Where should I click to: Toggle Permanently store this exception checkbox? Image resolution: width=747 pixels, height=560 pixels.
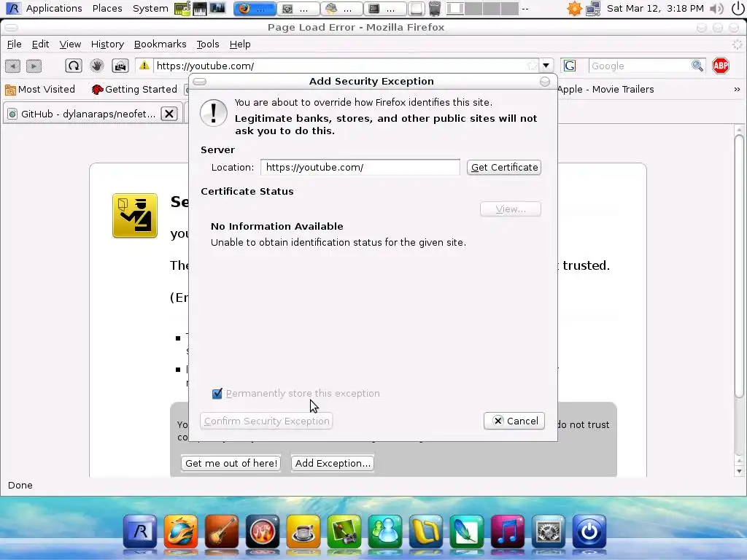tap(217, 393)
